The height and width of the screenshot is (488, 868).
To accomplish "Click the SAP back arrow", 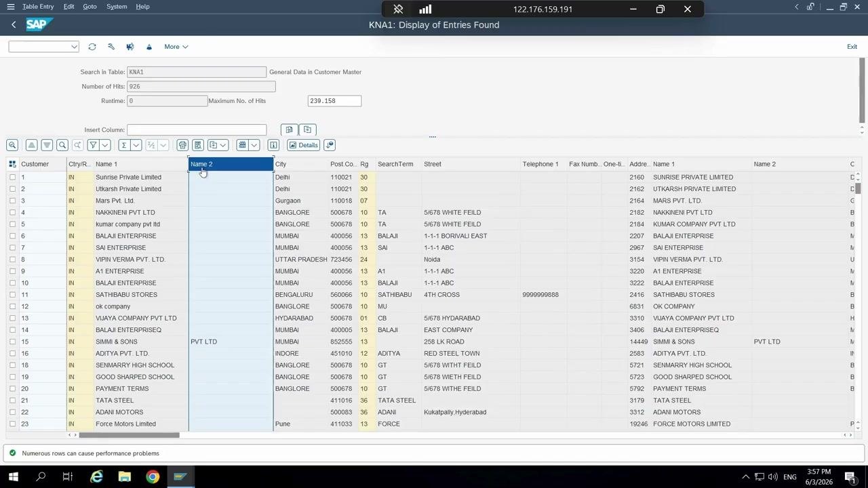I will point(14,24).
